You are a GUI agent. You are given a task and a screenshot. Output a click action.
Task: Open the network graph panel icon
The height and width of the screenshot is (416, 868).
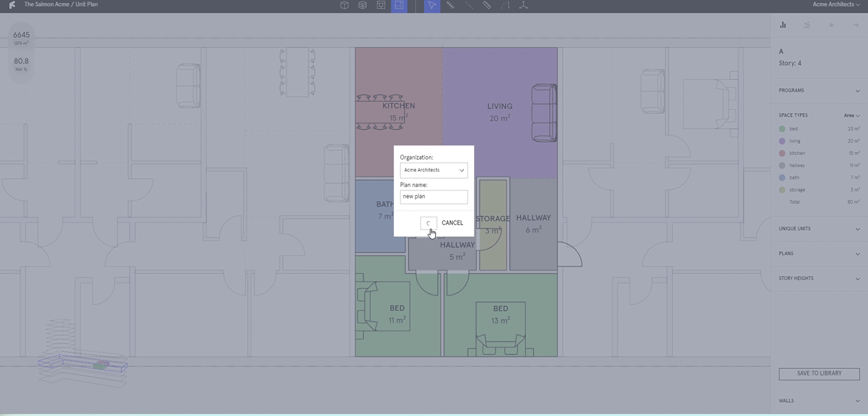click(x=807, y=25)
